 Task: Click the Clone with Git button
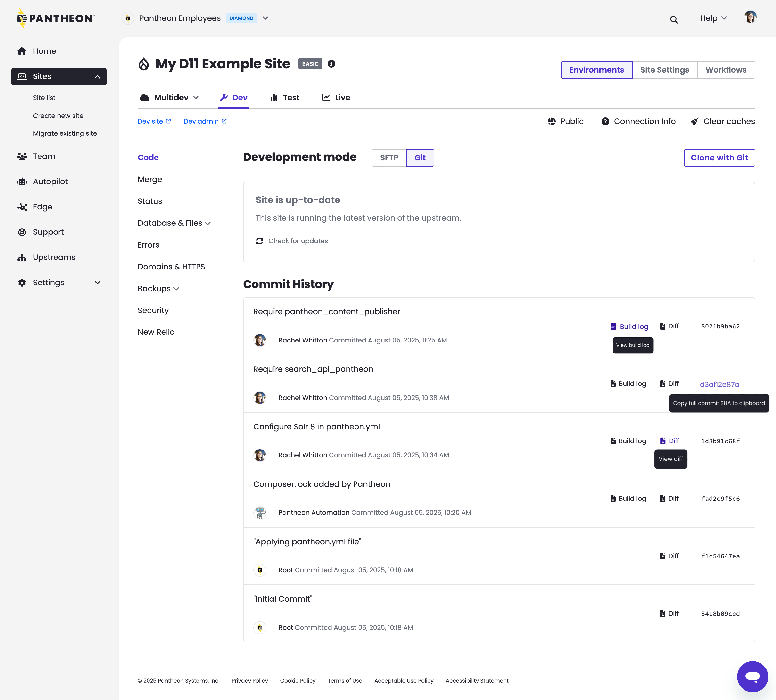719,158
